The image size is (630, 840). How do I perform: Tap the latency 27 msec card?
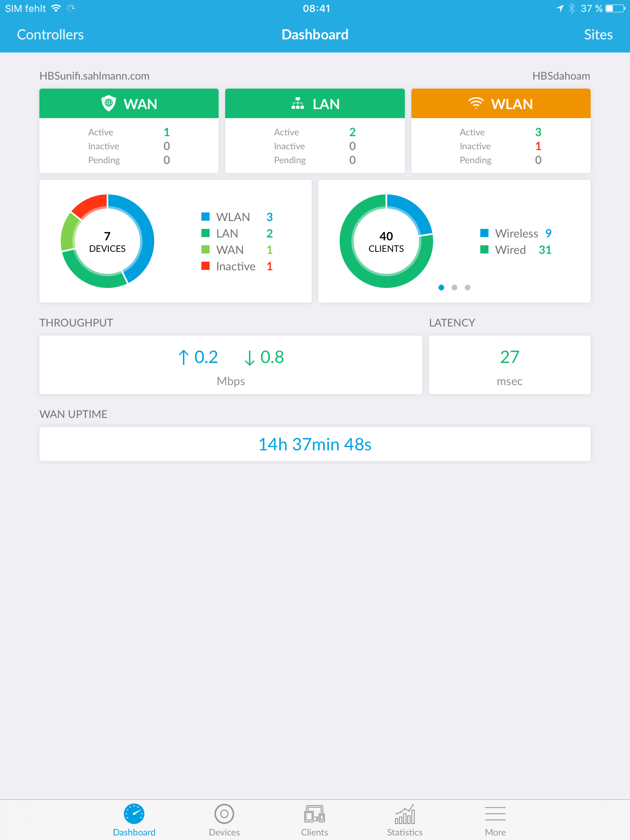point(509,365)
